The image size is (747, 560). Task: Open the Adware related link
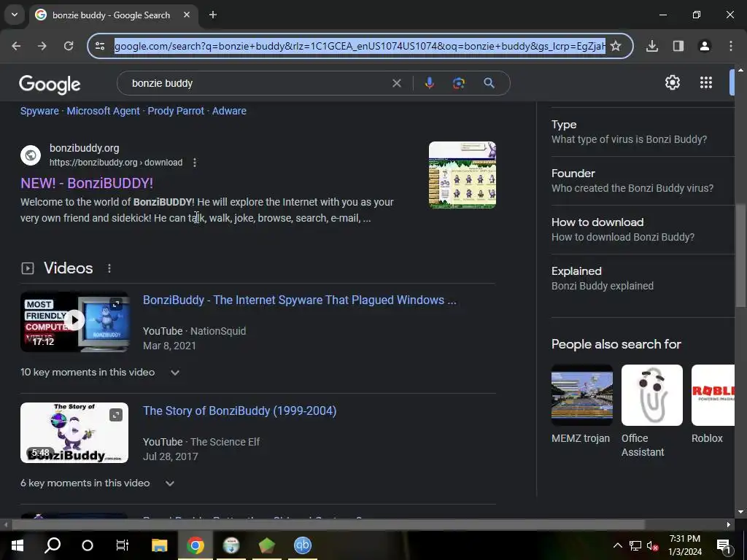tap(229, 111)
